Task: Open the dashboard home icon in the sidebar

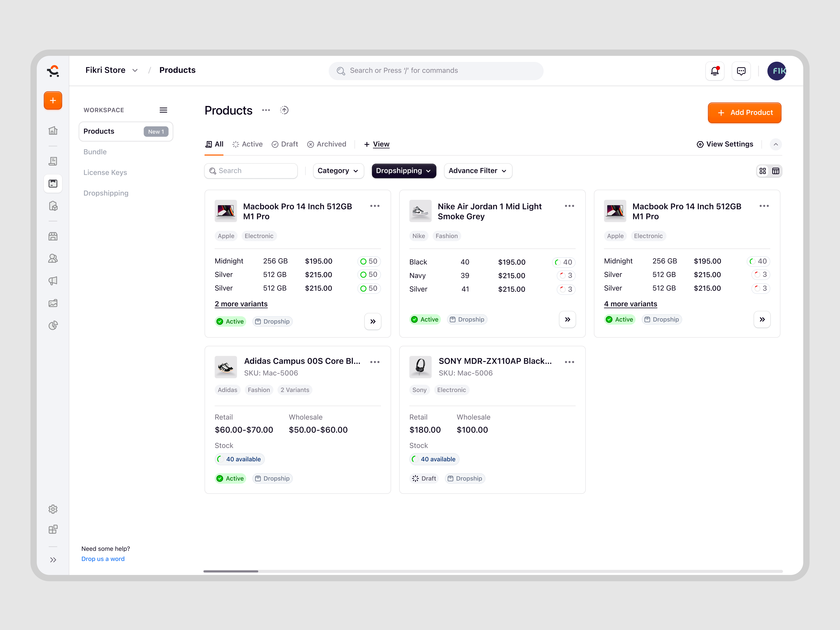Action: coord(53,131)
